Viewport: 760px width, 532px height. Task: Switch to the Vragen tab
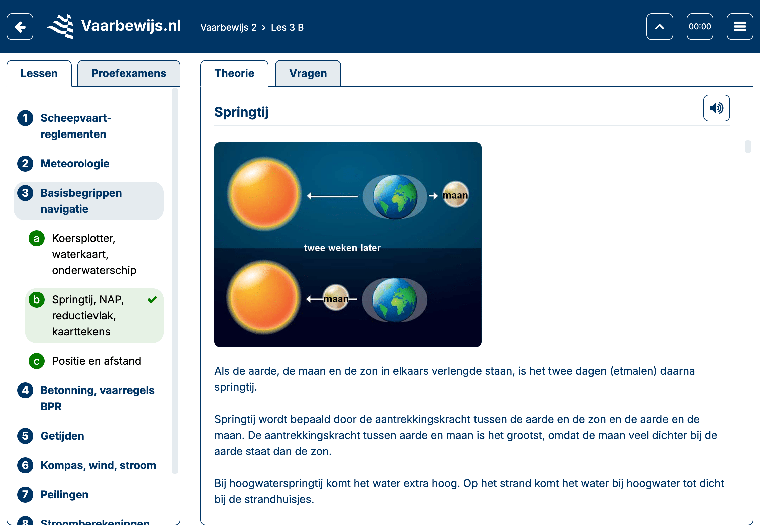pos(308,73)
